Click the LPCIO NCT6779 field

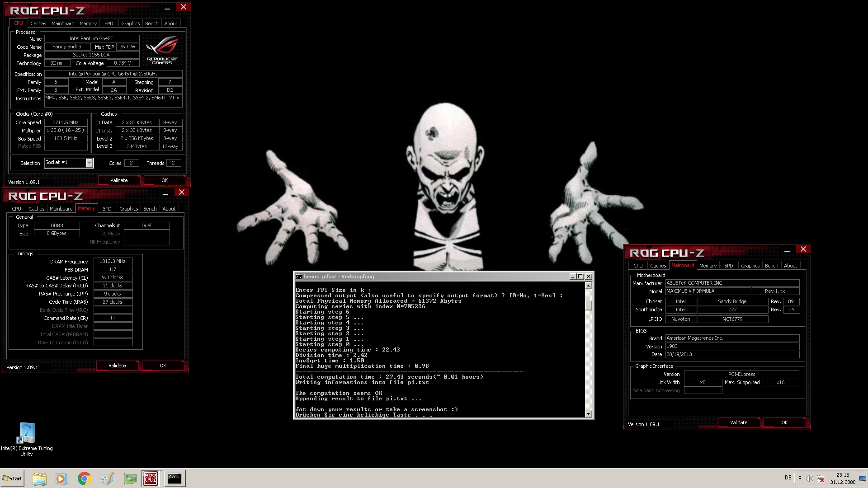pyautogui.click(x=733, y=319)
